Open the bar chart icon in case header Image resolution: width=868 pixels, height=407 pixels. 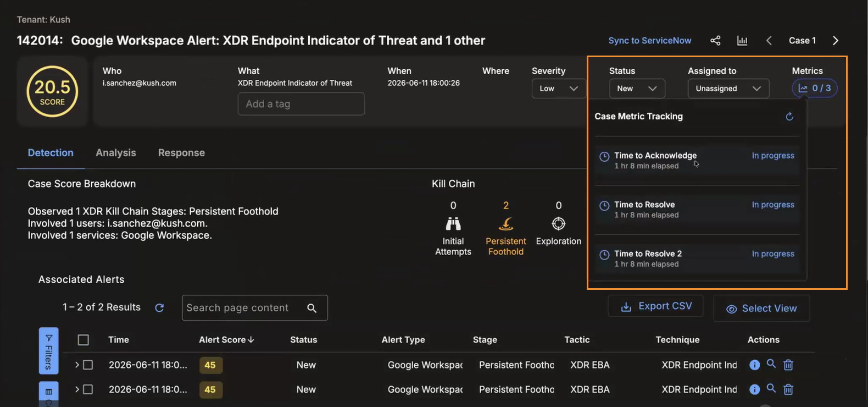742,41
